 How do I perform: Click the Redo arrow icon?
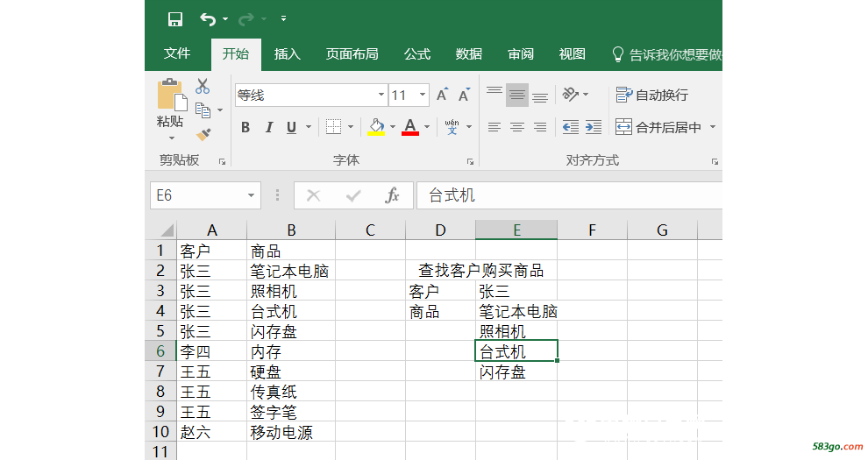pos(245,19)
